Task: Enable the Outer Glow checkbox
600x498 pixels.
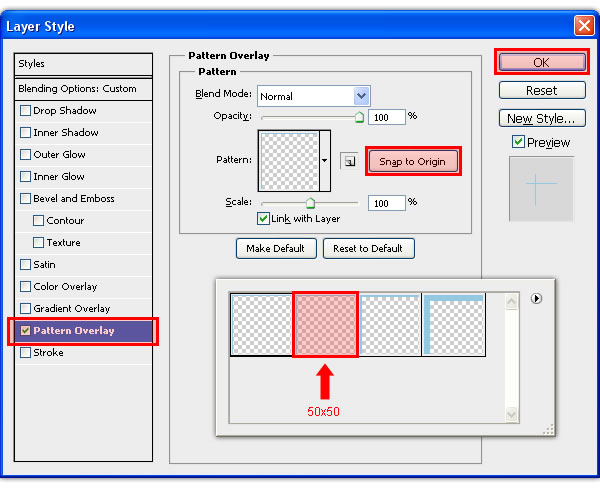Action: (25, 155)
